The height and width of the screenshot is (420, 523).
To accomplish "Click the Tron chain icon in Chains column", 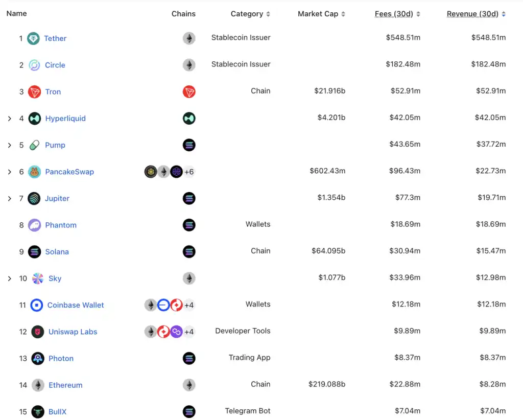I will click(189, 92).
